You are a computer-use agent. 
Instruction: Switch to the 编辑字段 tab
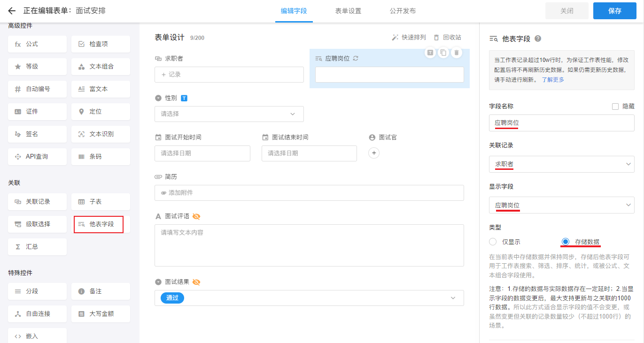coord(294,11)
